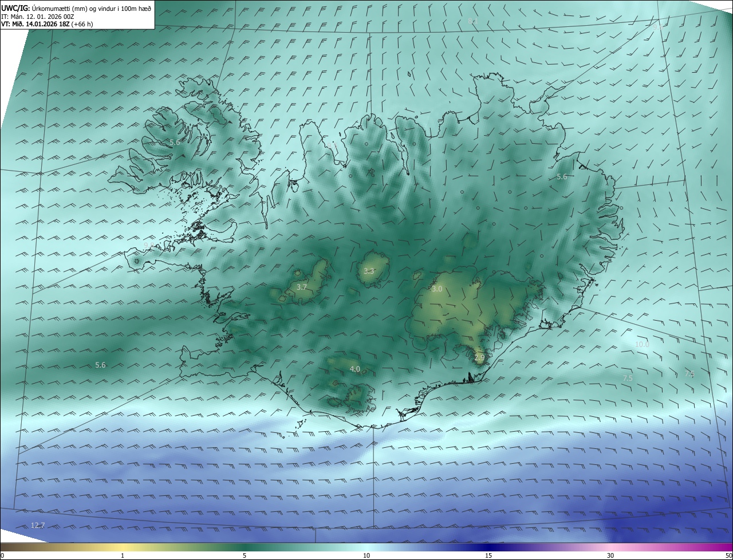Click the '10.0' value label
This screenshot has height=560, width=733.
(642, 344)
